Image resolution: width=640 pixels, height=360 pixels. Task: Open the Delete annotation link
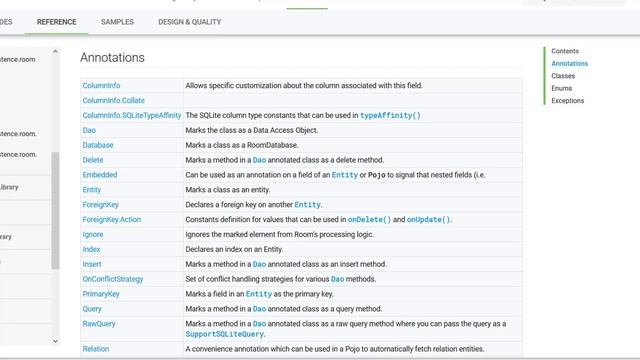pos(93,160)
